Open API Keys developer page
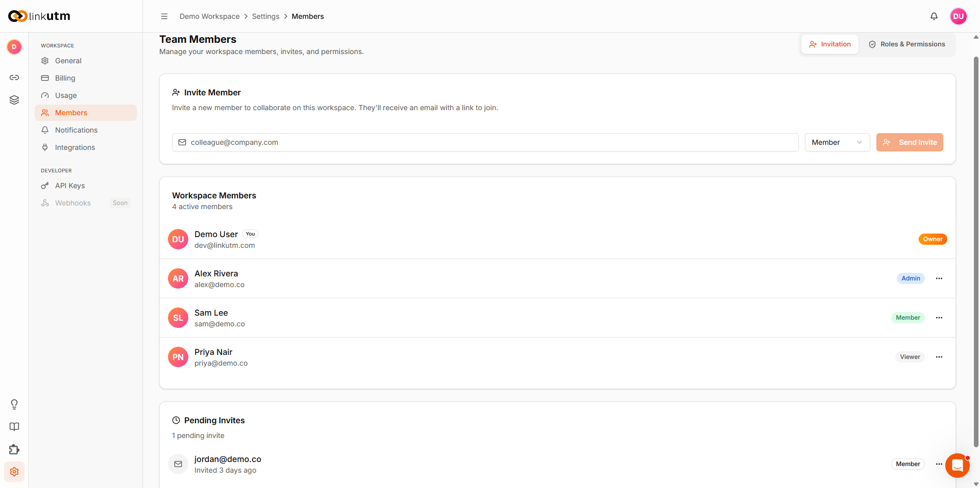Viewport: 980px width, 488px height. pos(86,186)
